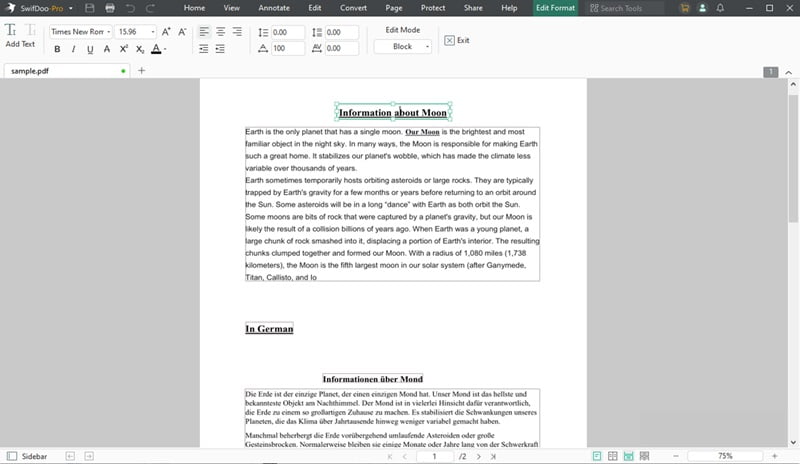This screenshot has height=464, width=800.
Task: Expand the font size 15.96 dropdown
Action: (x=135, y=32)
